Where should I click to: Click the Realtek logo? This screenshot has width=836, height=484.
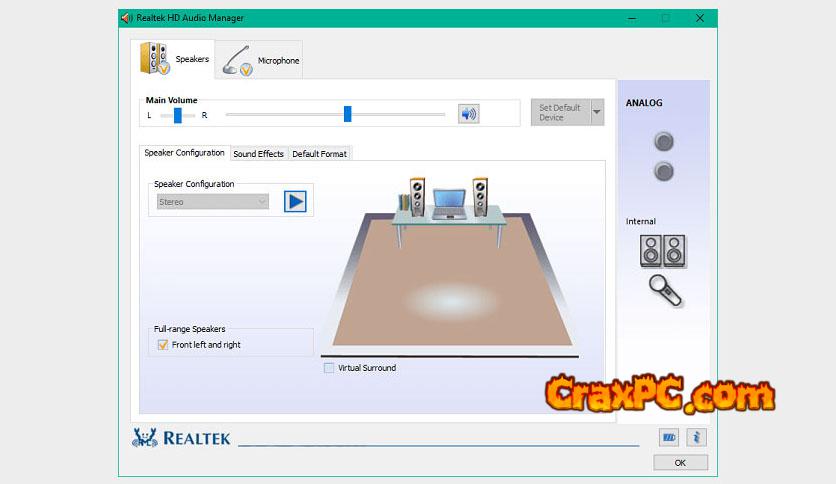click(x=181, y=438)
